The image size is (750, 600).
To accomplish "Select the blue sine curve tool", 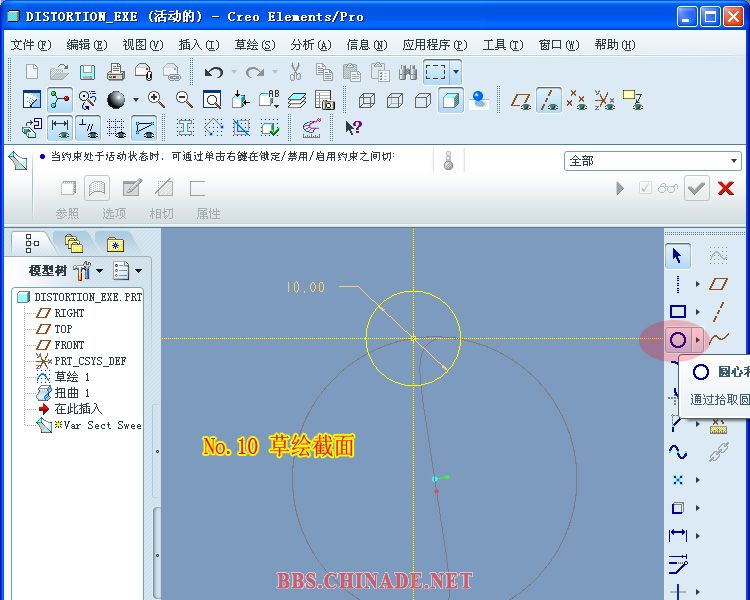I will coord(678,452).
